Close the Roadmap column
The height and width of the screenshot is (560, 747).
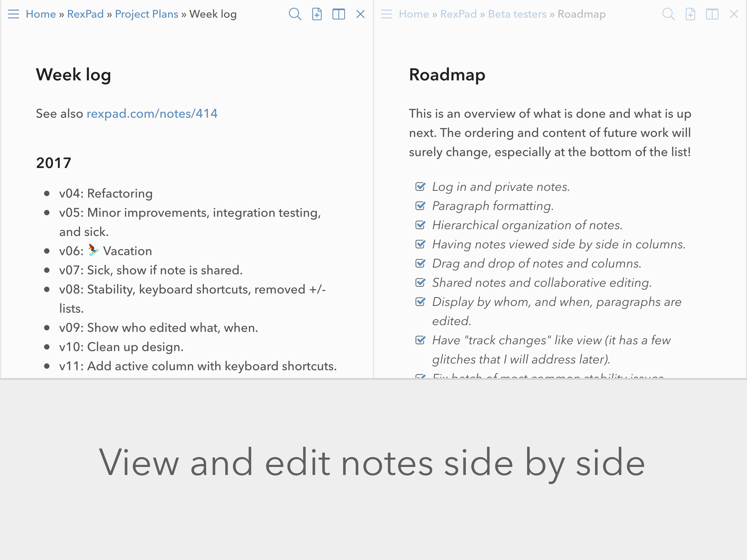coord(734,14)
